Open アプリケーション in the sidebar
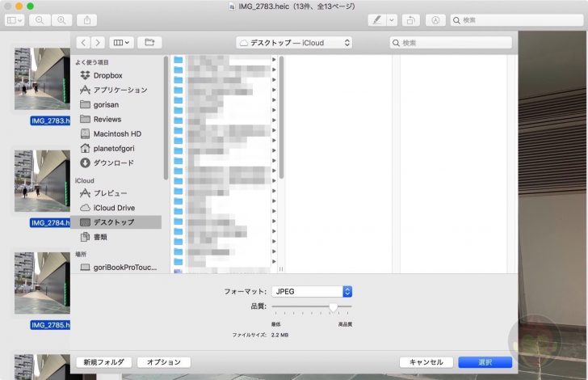 click(x=120, y=90)
